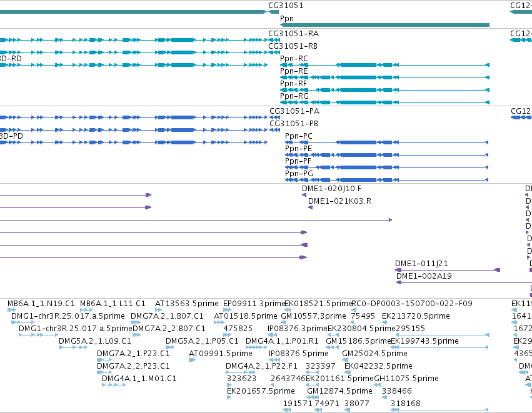
Task: Click the MB6A.1_1.N19.C1 EST label
Action: [41, 304]
